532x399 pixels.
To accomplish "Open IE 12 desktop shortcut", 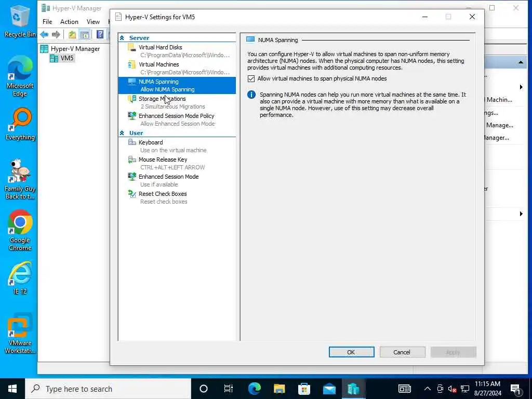I will (x=20, y=278).
